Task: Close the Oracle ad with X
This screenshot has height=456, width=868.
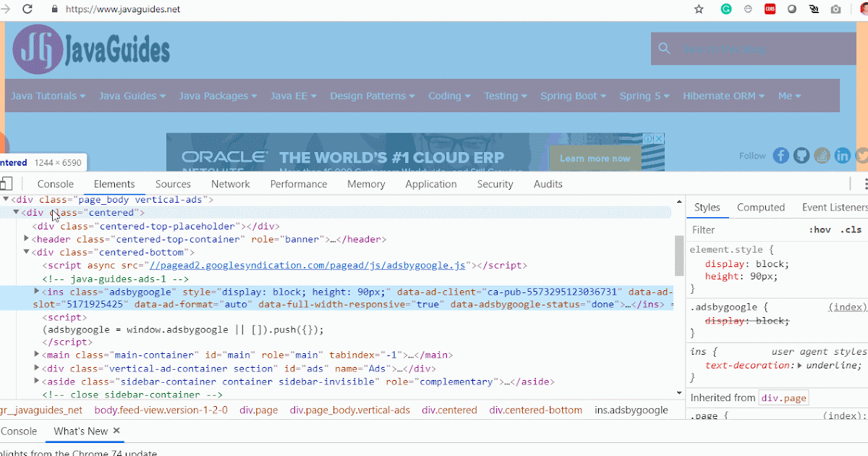Action: coord(659,138)
